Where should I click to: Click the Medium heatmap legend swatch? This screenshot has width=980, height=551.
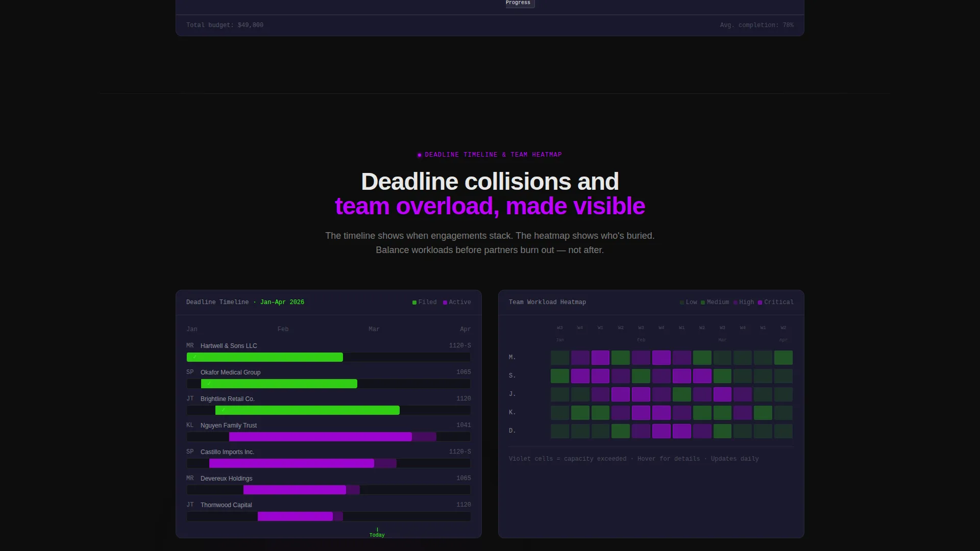click(x=703, y=303)
